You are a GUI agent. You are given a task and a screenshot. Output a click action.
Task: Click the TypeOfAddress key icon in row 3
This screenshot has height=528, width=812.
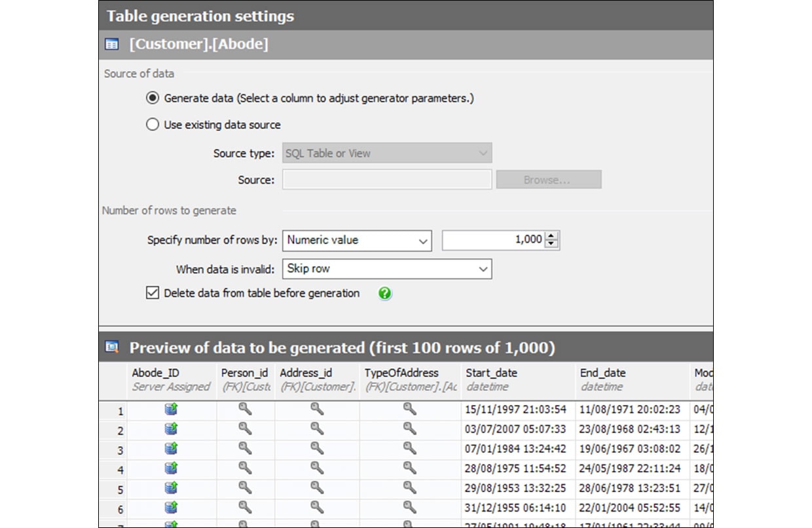tap(410, 449)
